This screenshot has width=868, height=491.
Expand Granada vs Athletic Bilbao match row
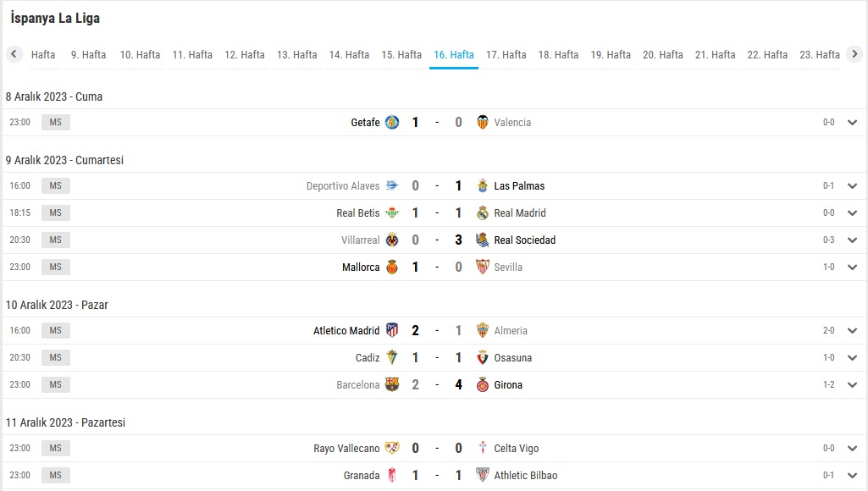click(x=853, y=475)
